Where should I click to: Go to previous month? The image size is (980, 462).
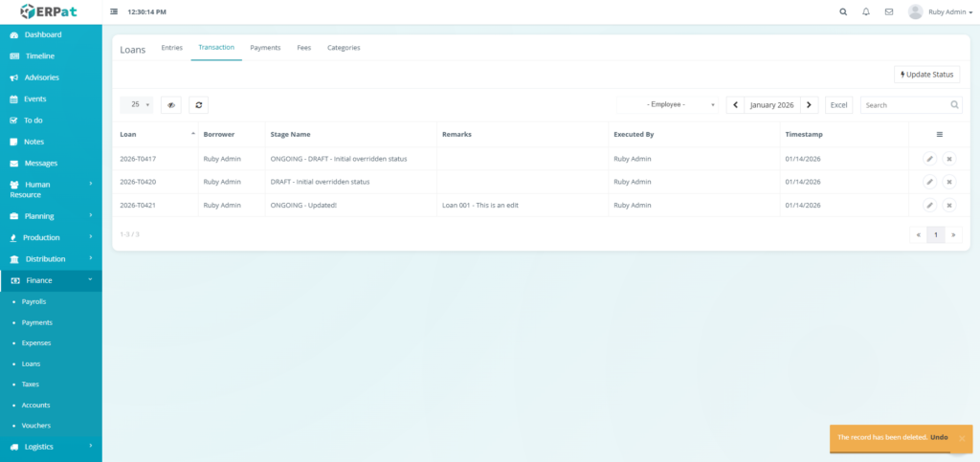tap(735, 105)
